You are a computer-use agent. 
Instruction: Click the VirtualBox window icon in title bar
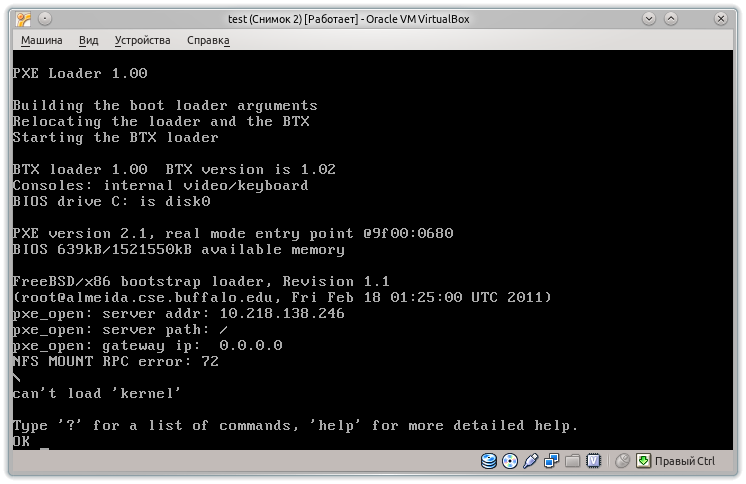click(x=23, y=19)
